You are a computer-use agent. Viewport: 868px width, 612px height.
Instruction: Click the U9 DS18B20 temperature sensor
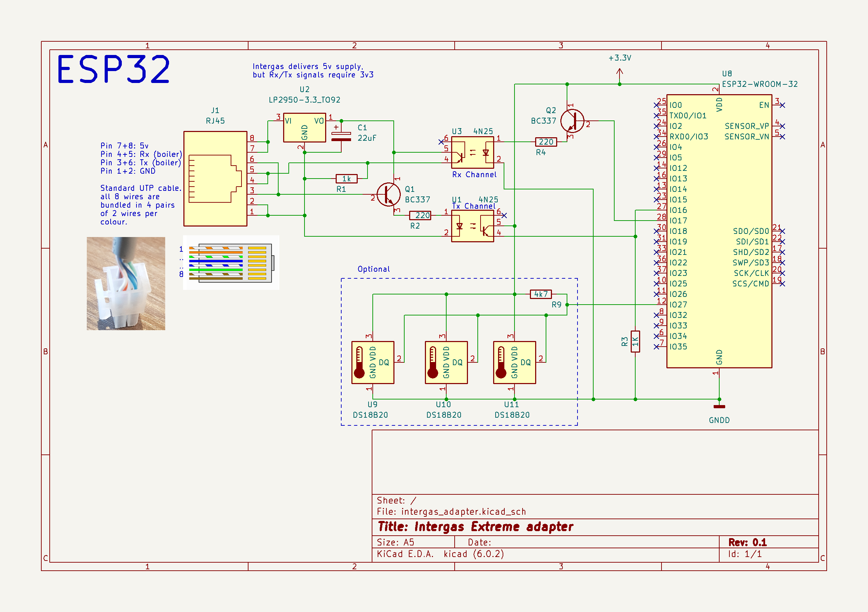click(373, 362)
